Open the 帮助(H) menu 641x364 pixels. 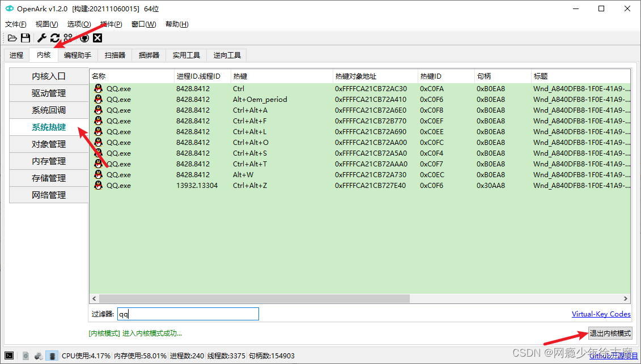pos(177,24)
